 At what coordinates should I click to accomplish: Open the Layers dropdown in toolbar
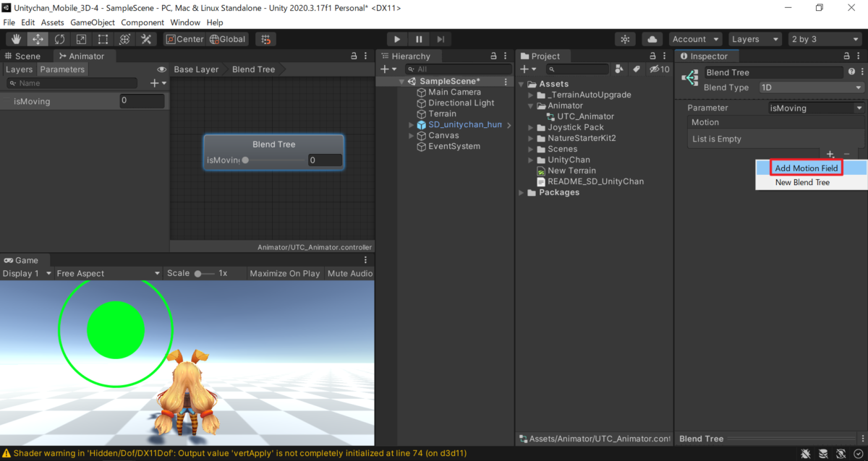(755, 39)
